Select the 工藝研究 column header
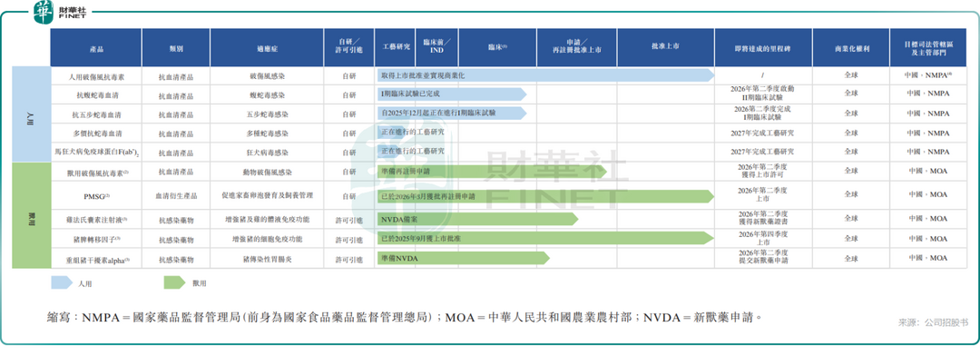Viewport: 980px width, 356px height. (395, 47)
